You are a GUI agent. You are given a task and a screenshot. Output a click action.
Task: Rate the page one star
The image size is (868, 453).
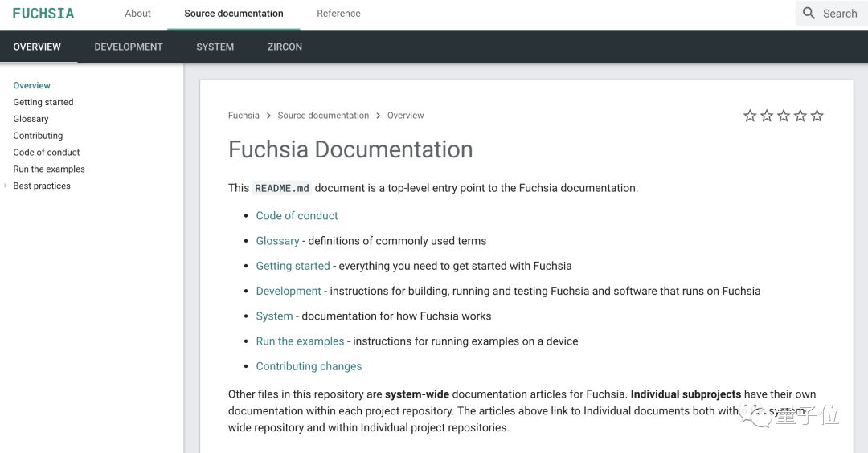(750, 116)
